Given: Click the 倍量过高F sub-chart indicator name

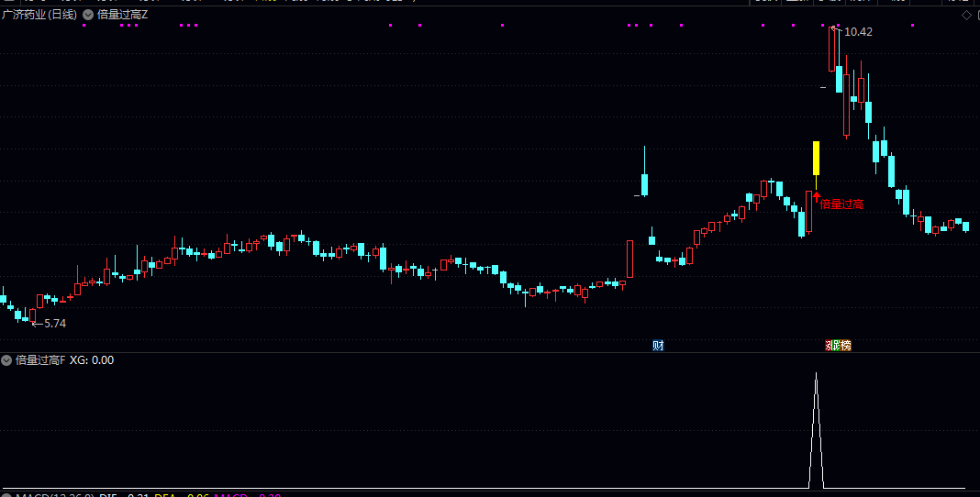Looking at the screenshot, I should point(40,359).
